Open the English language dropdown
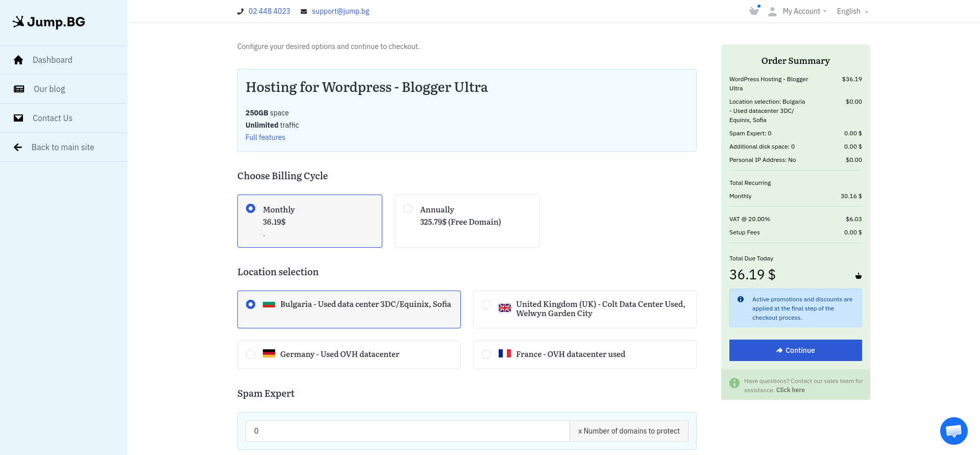 pos(852,11)
